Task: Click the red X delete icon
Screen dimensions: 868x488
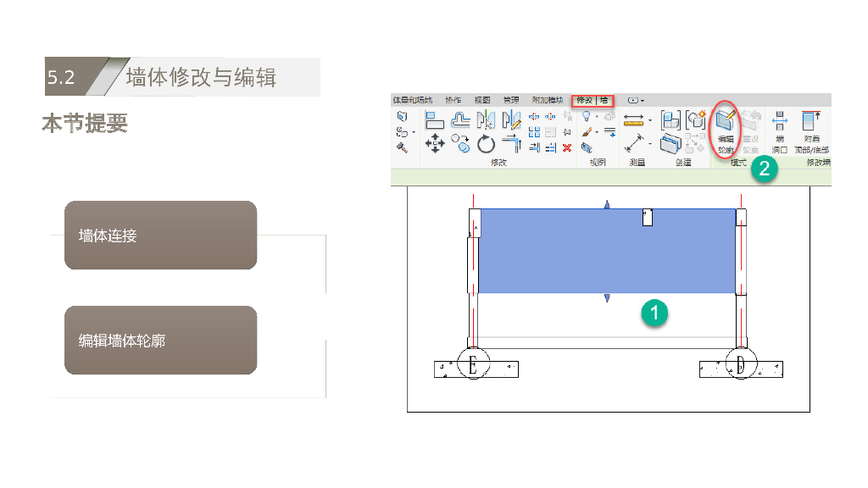Action: click(x=567, y=147)
